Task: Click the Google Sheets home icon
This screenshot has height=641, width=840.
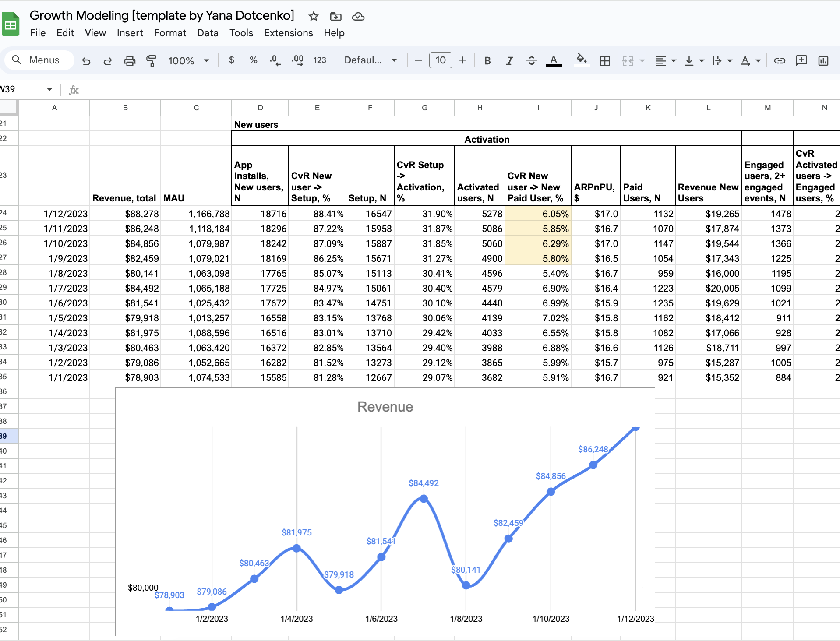Action: (x=11, y=25)
